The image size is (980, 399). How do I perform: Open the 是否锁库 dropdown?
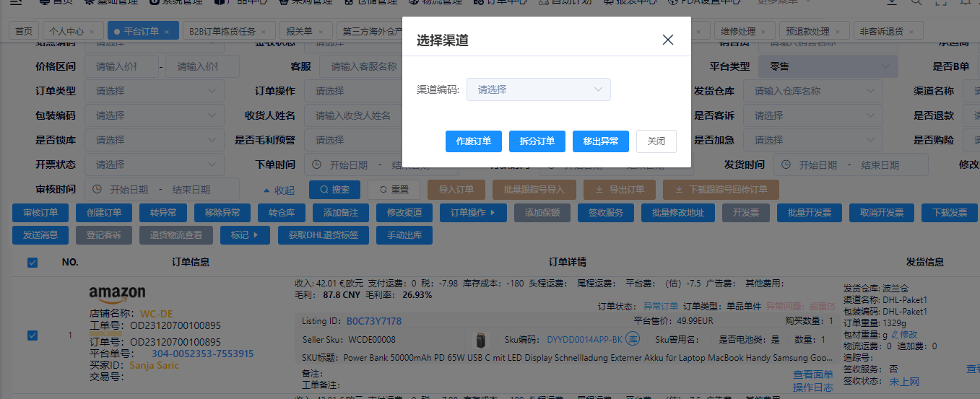(x=155, y=140)
